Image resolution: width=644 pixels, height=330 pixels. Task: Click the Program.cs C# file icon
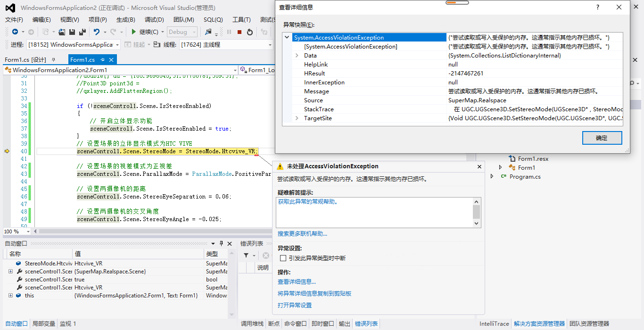tap(504, 177)
